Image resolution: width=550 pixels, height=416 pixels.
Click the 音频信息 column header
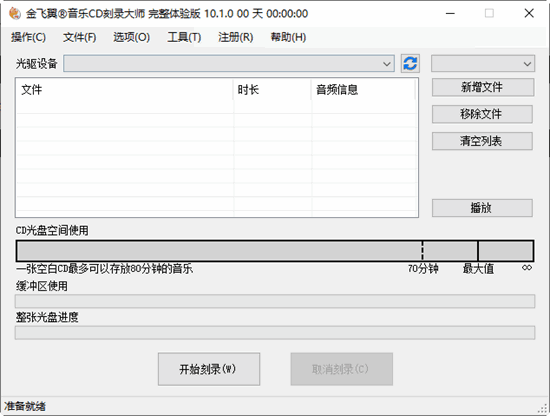363,90
